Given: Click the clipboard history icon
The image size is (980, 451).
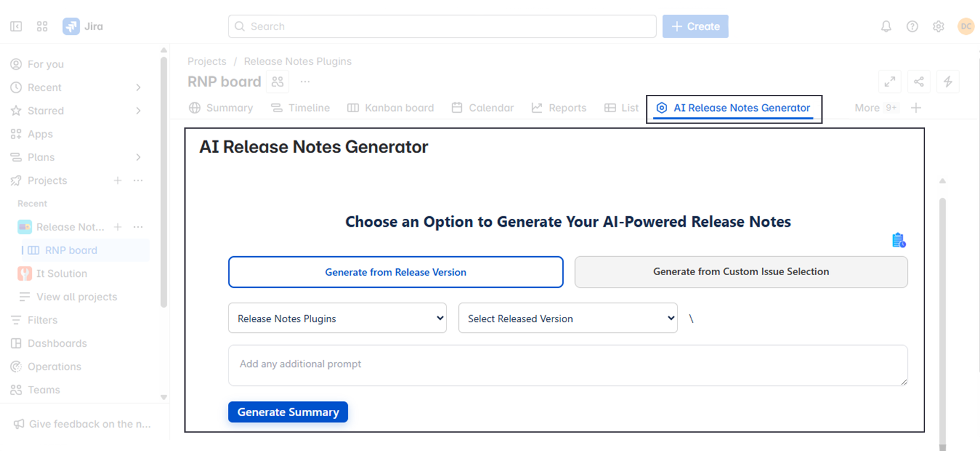Looking at the screenshot, I should click(x=899, y=240).
